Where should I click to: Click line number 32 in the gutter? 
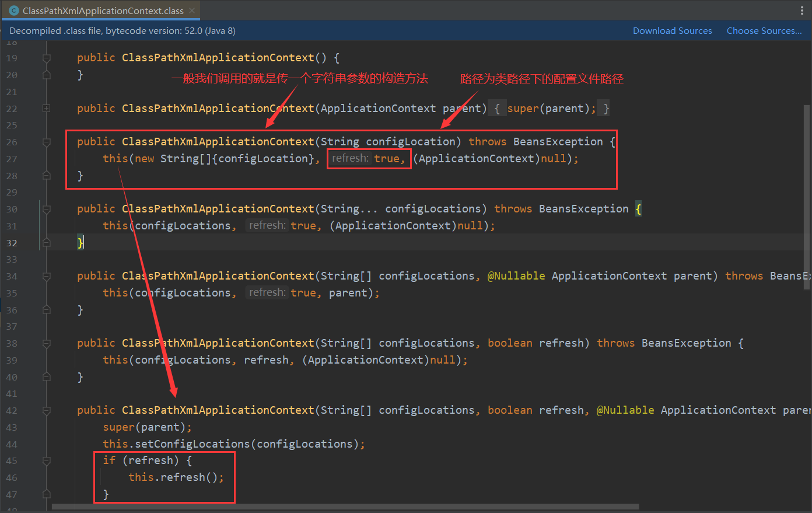click(12, 243)
